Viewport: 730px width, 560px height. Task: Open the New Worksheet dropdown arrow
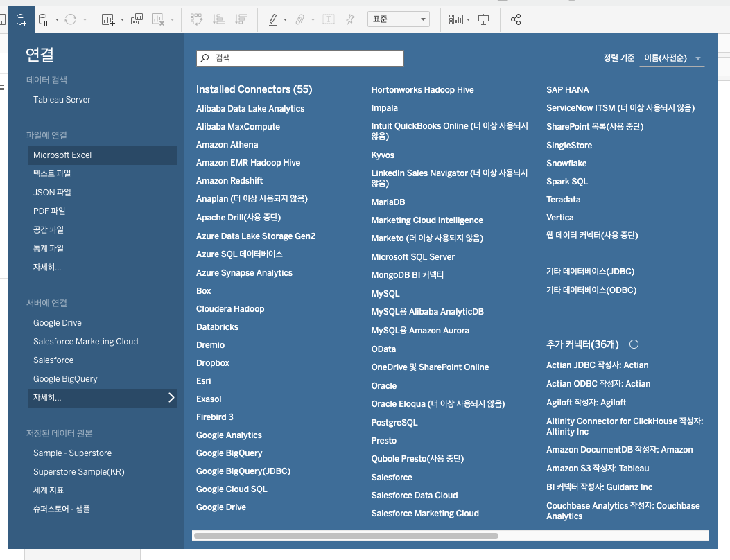[x=122, y=19]
